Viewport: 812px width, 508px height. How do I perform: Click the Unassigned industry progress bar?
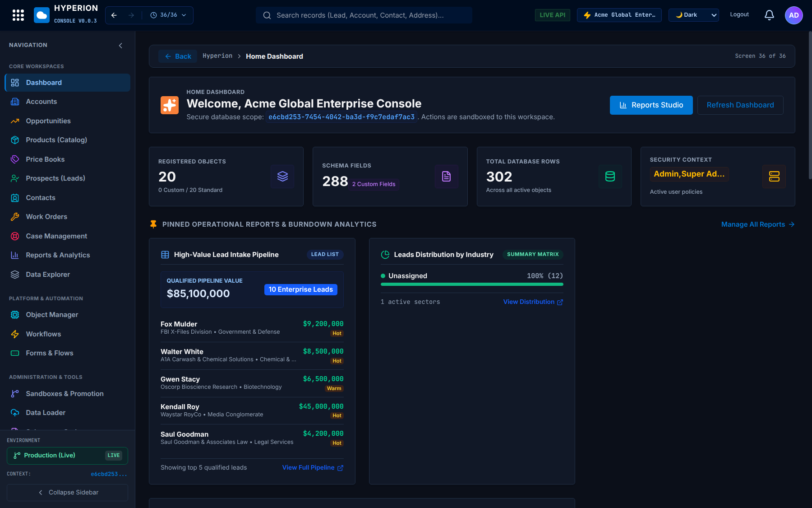click(x=472, y=284)
